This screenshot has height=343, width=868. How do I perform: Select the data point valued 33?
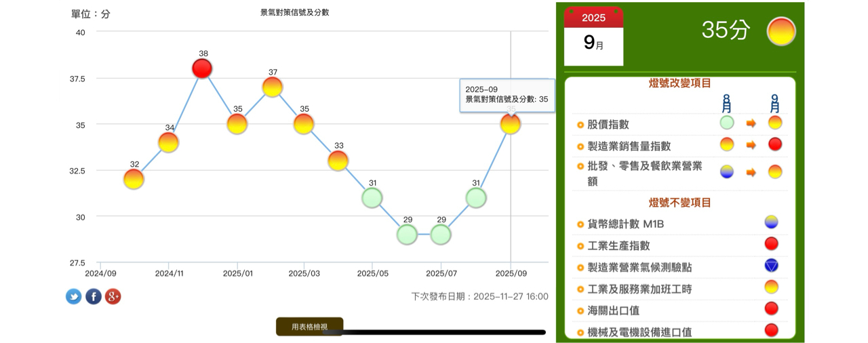coord(338,161)
